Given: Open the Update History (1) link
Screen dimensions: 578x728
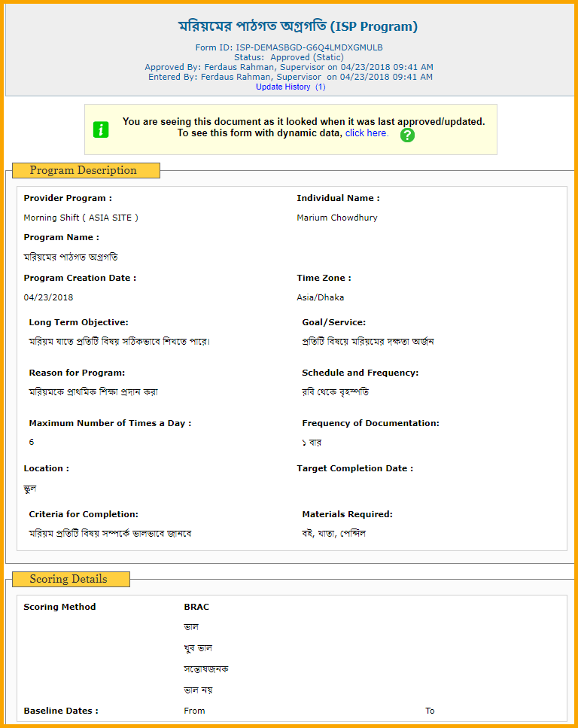Looking at the screenshot, I should pos(291,87).
